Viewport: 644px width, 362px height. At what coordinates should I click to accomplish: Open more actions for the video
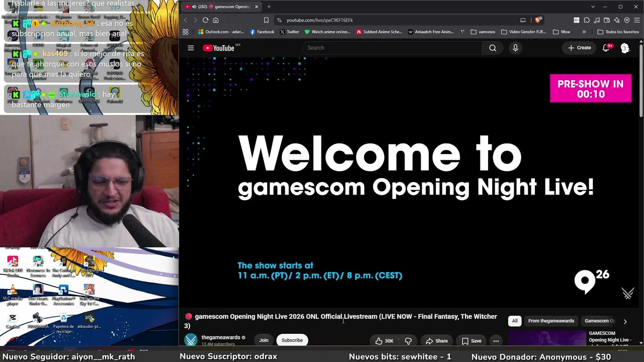pos(496,341)
